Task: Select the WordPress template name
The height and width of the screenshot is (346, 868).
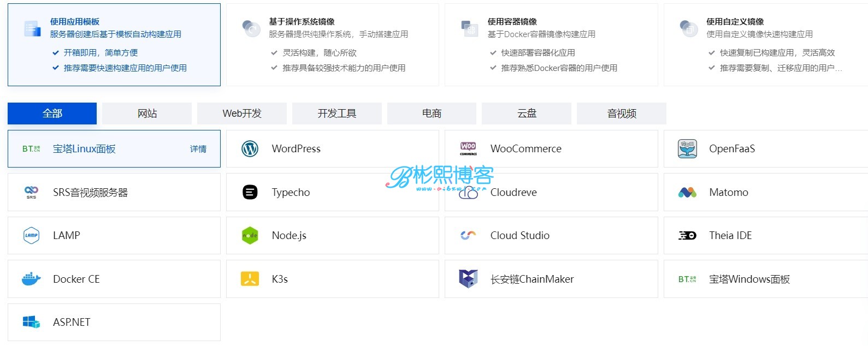Action: tap(296, 148)
